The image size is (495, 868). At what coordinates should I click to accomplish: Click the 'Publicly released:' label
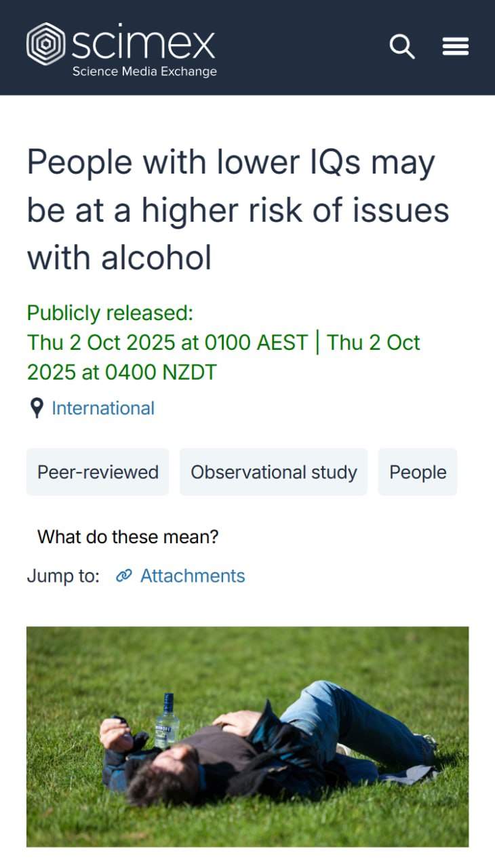pos(110,313)
